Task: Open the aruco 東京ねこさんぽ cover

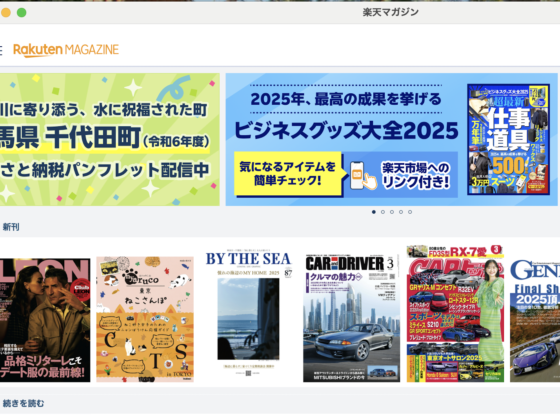Action: [145, 319]
